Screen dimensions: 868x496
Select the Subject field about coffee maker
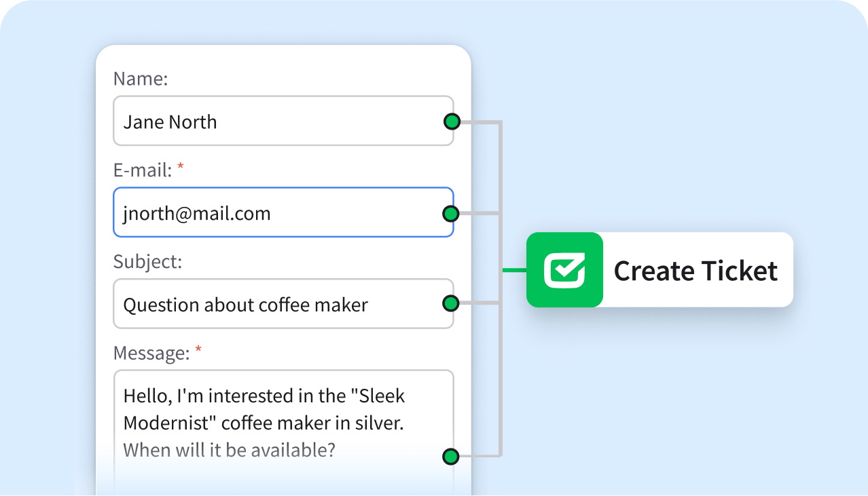tap(272, 304)
